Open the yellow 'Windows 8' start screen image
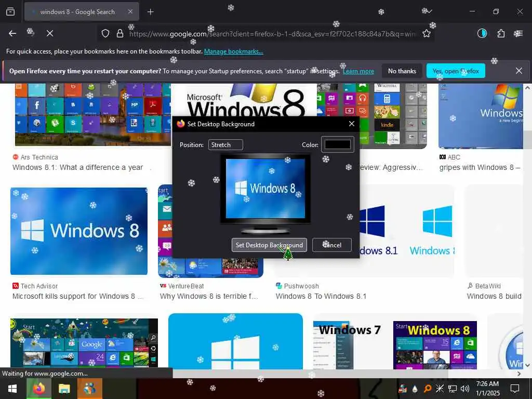Image resolution: width=532 pixels, height=399 pixels. click(435, 345)
